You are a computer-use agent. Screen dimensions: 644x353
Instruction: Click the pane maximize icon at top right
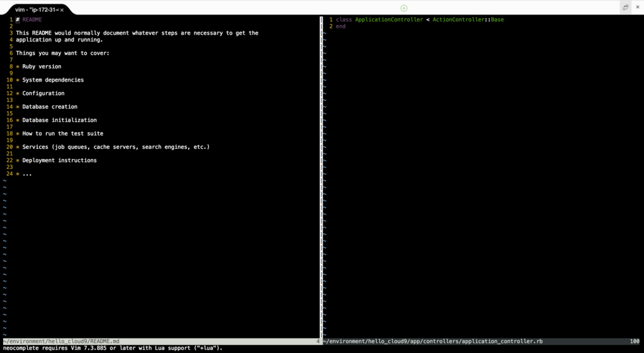(x=626, y=7)
